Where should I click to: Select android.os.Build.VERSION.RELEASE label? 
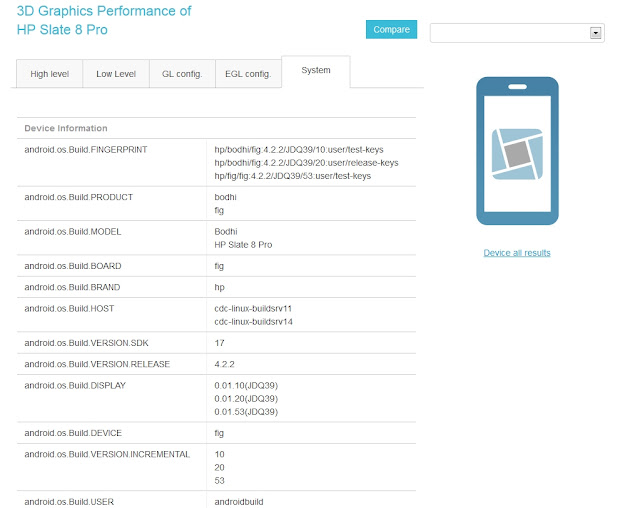pyautogui.click(x=97, y=364)
